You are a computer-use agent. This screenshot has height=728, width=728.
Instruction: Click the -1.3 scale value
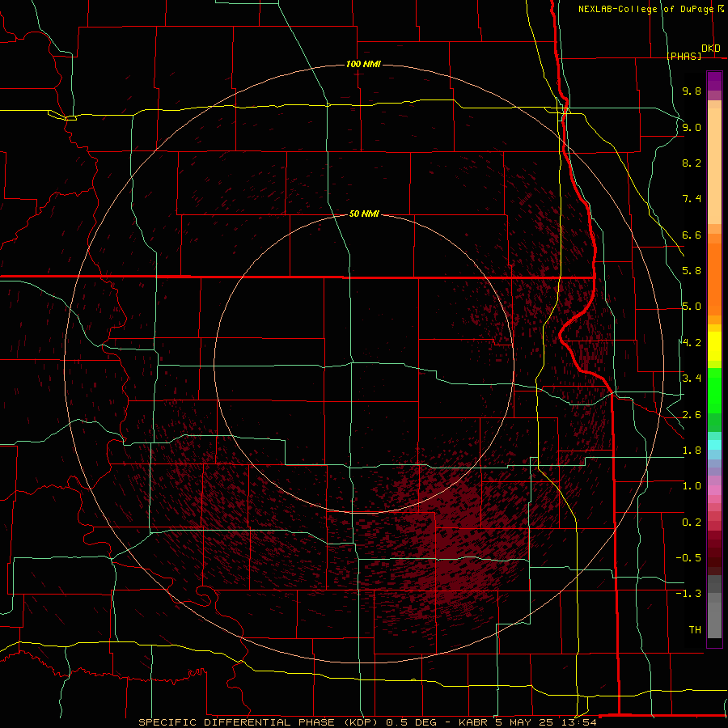click(x=688, y=594)
